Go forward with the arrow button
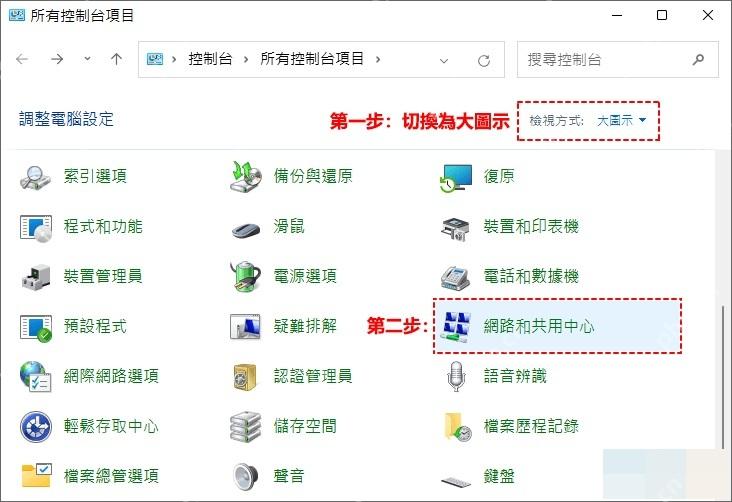Screen dimensions: 732x502 (x=57, y=59)
